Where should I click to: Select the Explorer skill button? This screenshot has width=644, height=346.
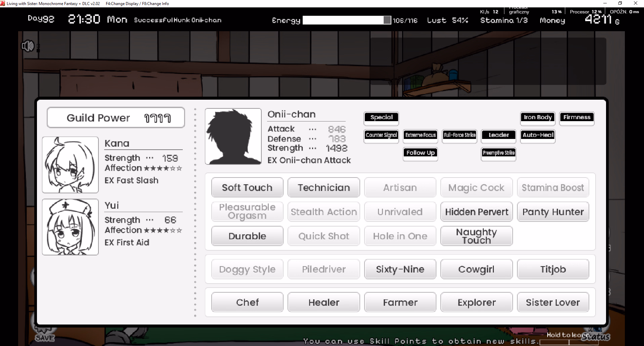coord(476,302)
